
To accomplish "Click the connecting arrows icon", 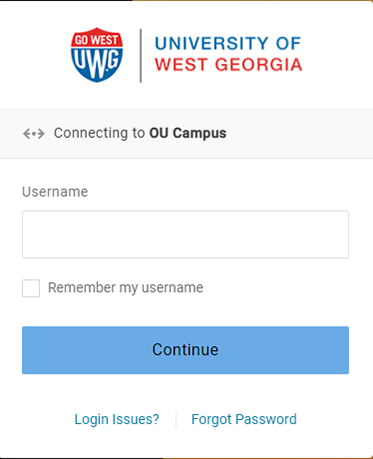I will [34, 134].
